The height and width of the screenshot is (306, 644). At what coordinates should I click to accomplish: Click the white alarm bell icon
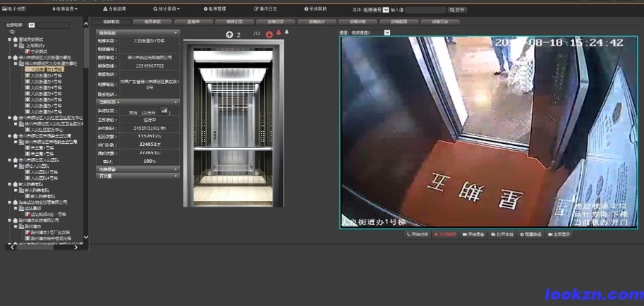tap(286, 32)
